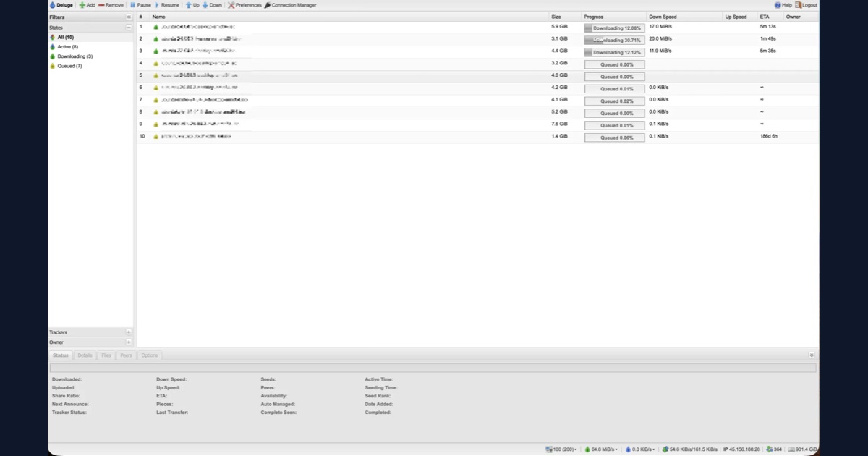
Task: Open the download speed limit dropdown
Action: click(x=601, y=449)
